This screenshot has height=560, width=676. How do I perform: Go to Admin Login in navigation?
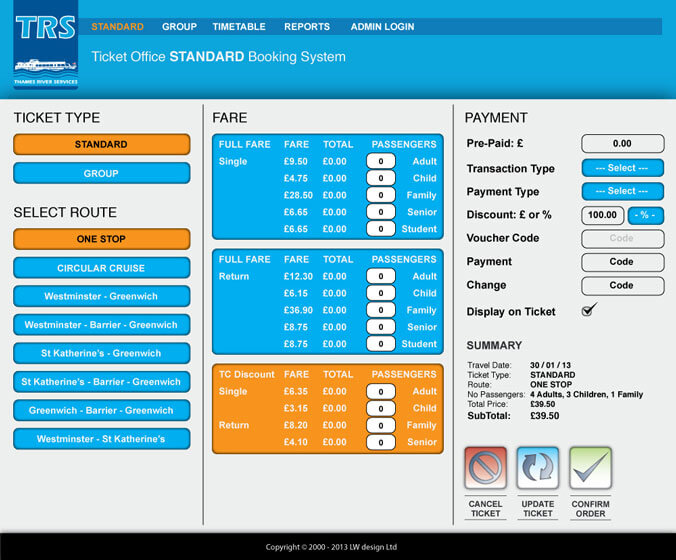[382, 27]
